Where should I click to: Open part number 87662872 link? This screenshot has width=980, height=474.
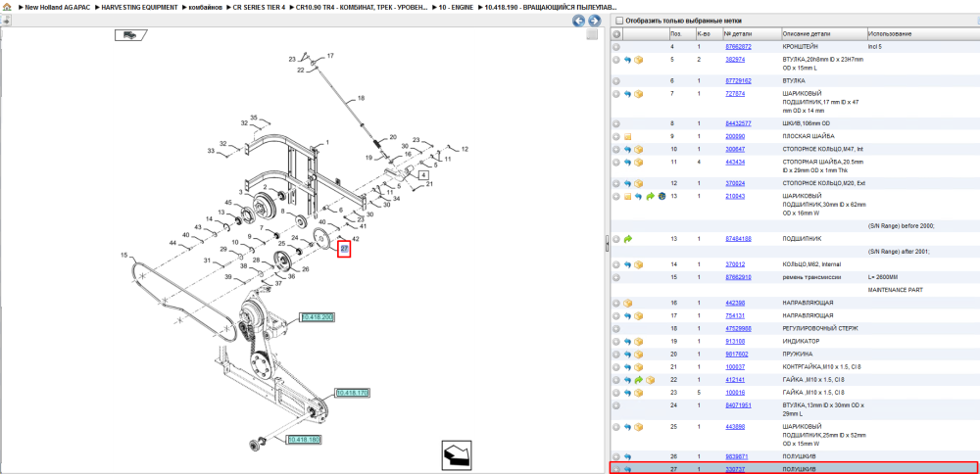point(738,47)
